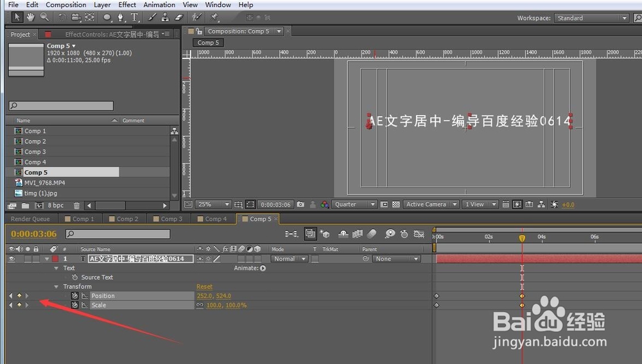Open the Animate text menu button
642x364 pixels.
tap(263, 268)
